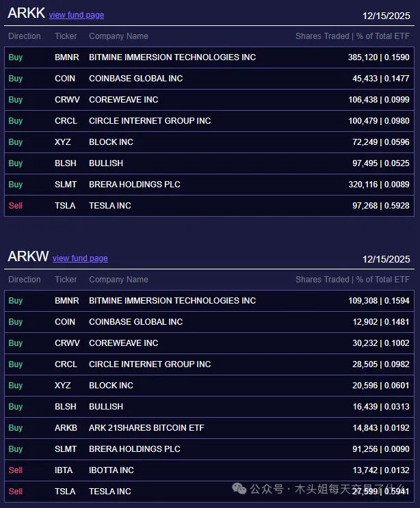Select ARKW ARK 21Shares Bitcoin ETF row
Viewport: 420px width, 508px height.
click(209, 428)
